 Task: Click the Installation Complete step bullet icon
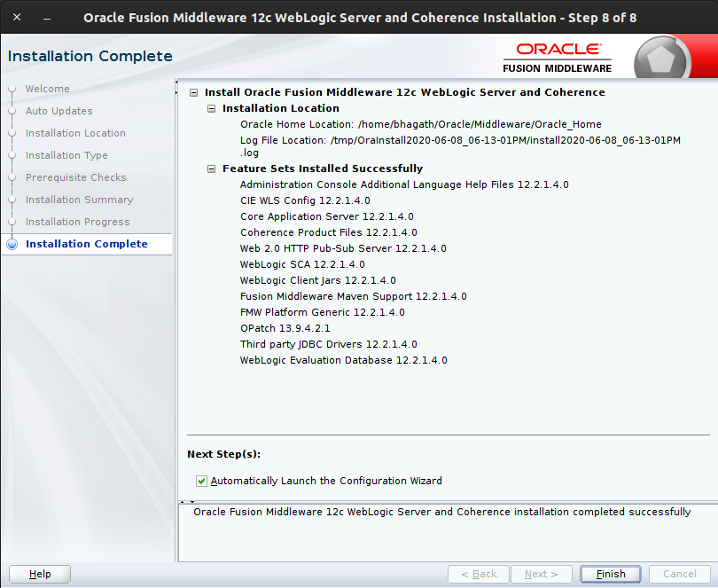[x=12, y=244]
